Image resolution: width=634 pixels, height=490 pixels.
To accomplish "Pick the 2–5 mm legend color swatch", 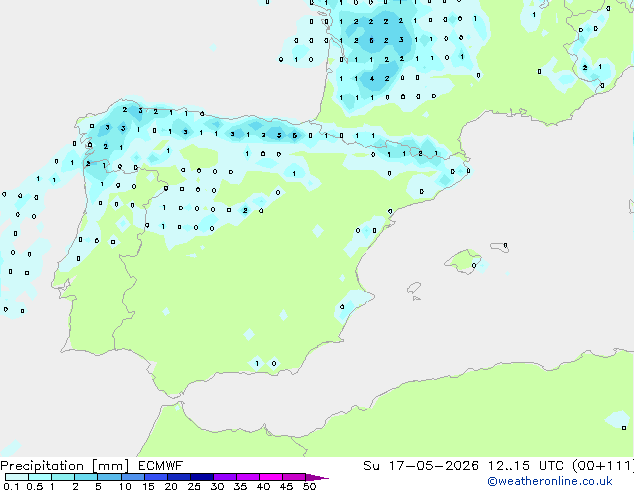I will 86,477.
